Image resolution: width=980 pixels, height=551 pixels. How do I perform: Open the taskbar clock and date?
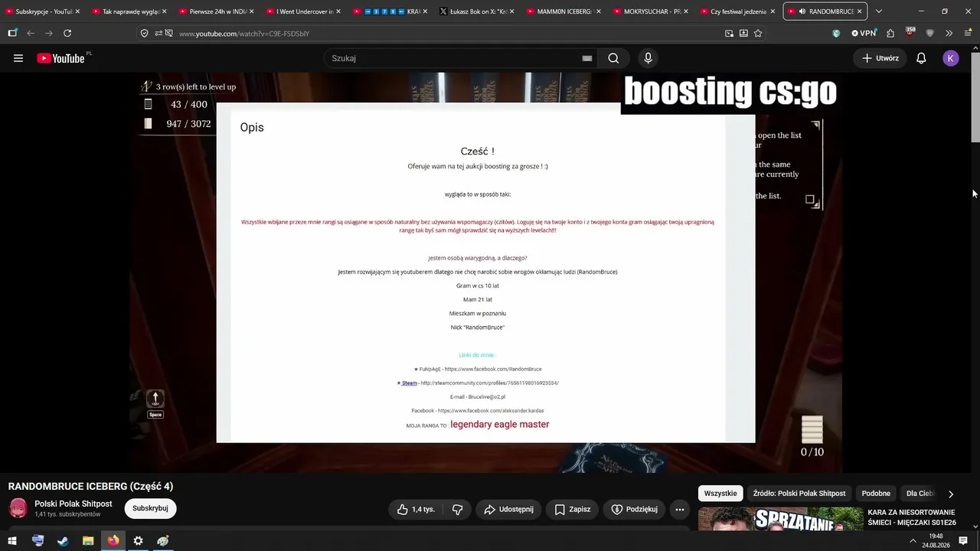coord(936,541)
